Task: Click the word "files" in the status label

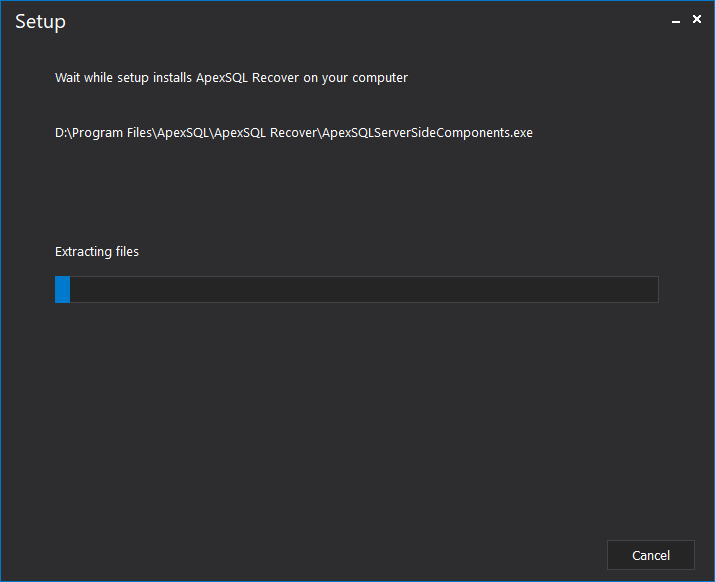Action: click(128, 252)
